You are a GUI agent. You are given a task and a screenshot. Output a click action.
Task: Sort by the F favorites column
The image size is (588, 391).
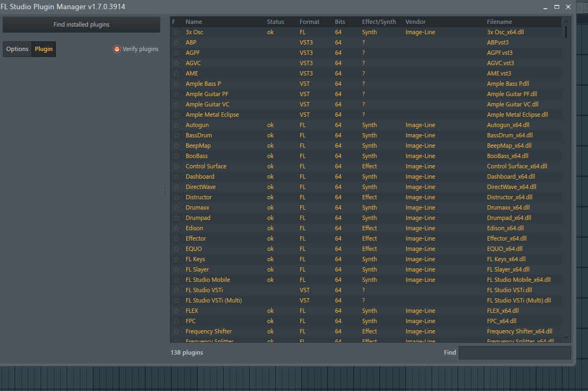pos(174,22)
